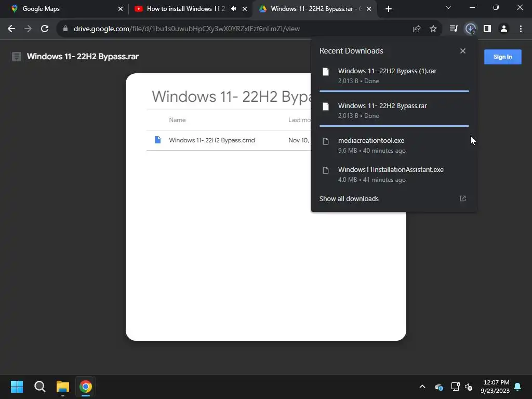This screenshot has width=532, height=399.
Task: Open downloaded Windows 11- 22H2 Bypass.rar entry
Action: (x=394, y=111)
